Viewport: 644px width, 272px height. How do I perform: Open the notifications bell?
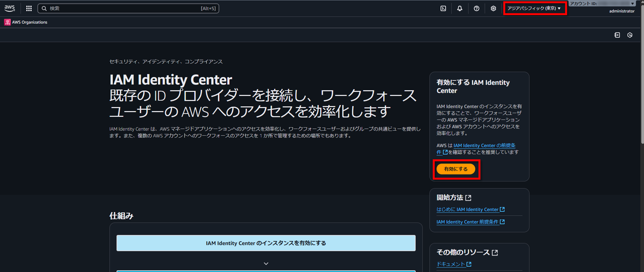(x=460, y=8)
